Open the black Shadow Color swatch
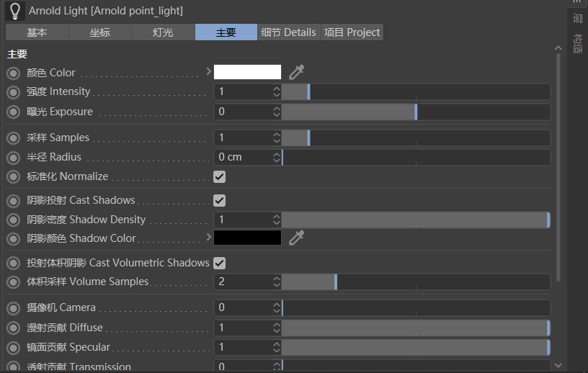 (x=247, y=238)
